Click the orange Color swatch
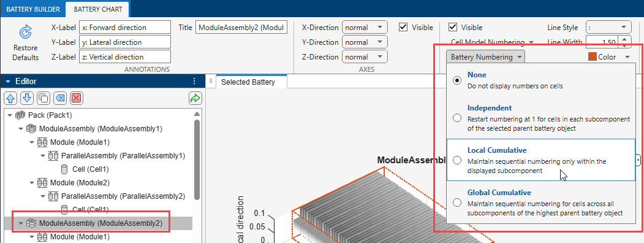The width and height of the screenshot is (644, 243). 593,57
